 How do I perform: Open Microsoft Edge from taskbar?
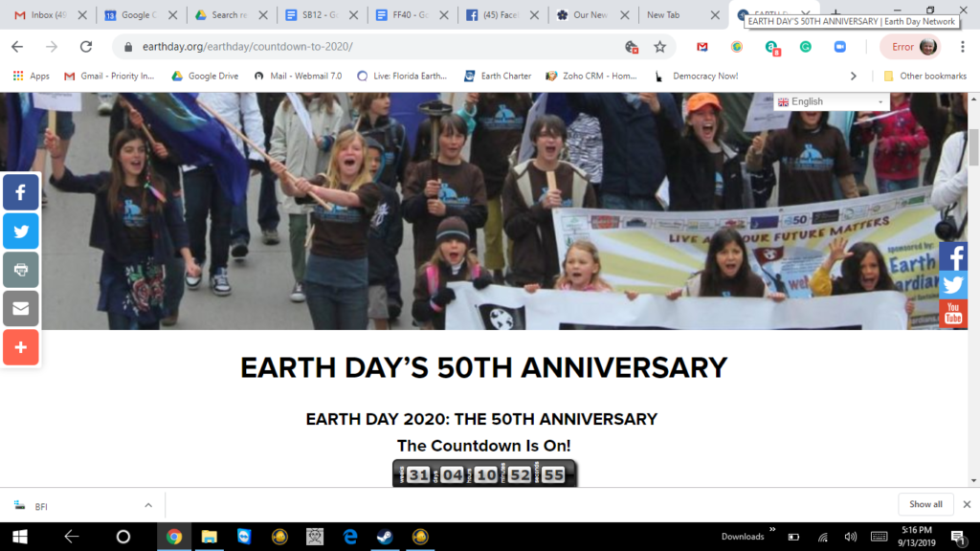click(350, 537)
